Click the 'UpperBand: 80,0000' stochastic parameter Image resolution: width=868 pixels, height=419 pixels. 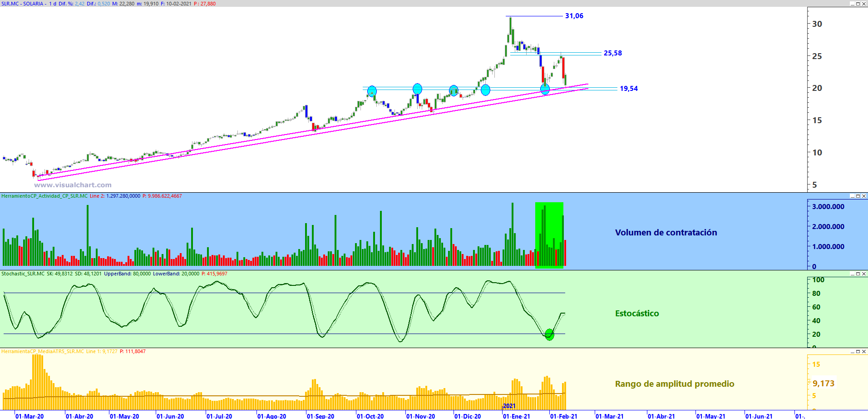click(x=128, y=274)
